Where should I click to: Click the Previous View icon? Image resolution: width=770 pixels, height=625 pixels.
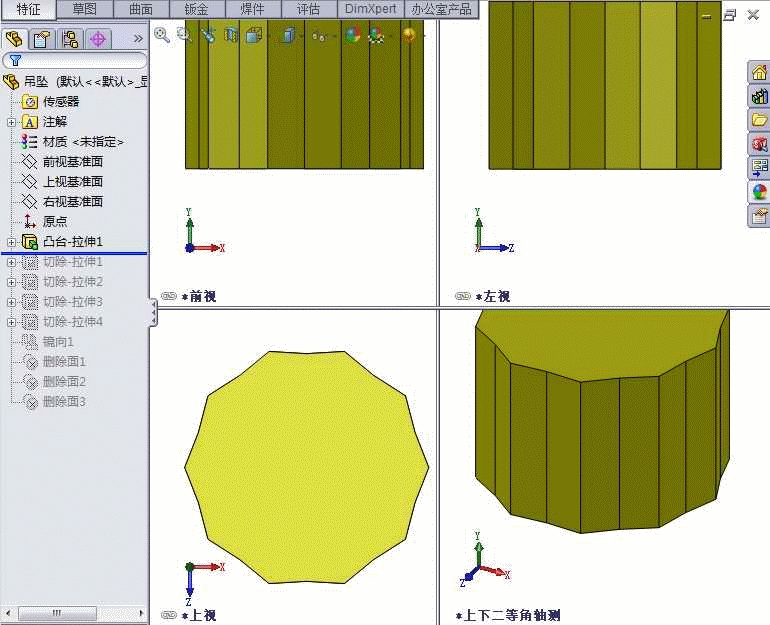[208, 35]
